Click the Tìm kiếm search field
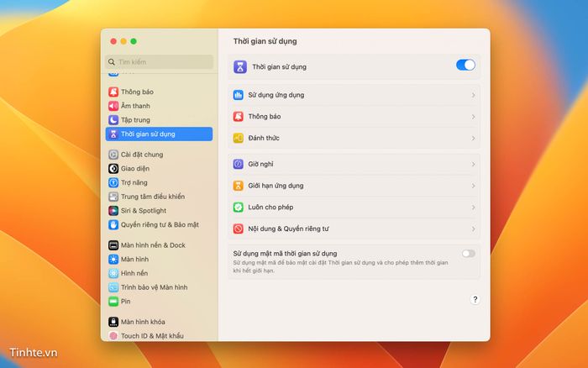This screenshot has width=588, height=368. (160, 62)
